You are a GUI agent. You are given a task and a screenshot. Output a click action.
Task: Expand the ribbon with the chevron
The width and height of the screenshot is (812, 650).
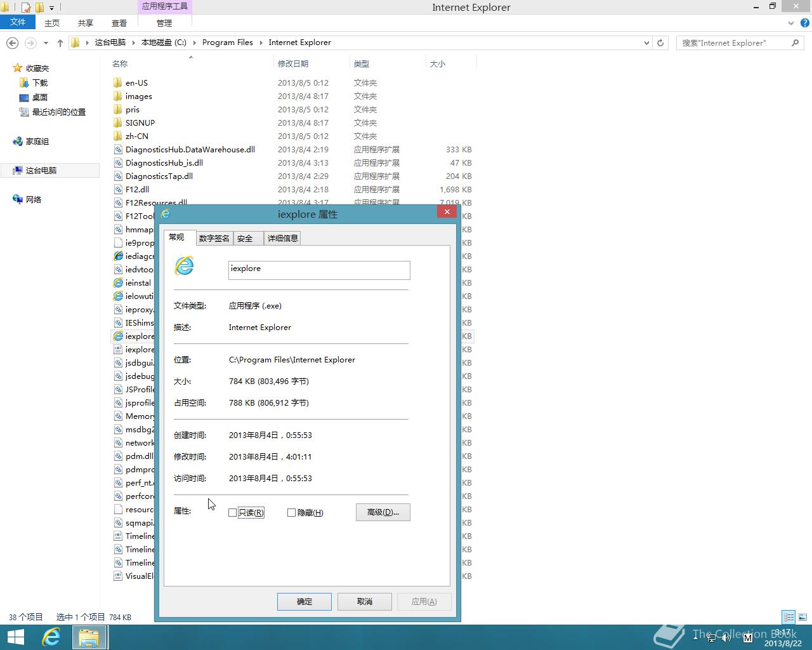point(790,23)
